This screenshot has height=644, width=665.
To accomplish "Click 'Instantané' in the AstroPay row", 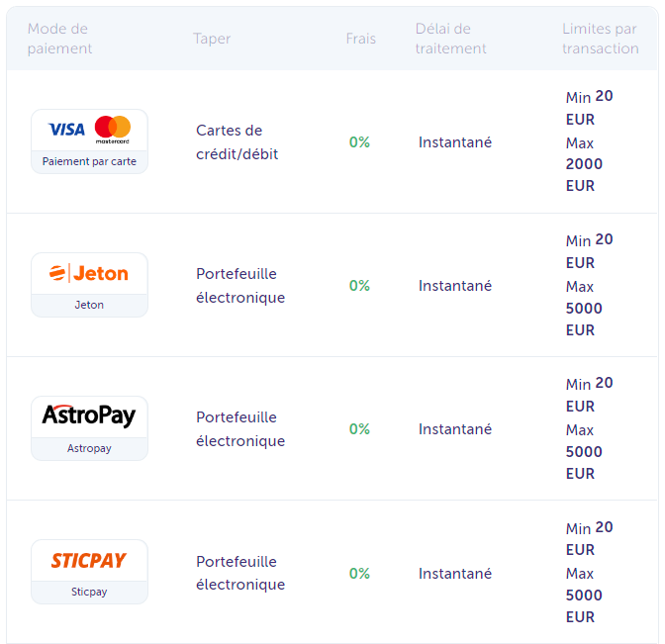I will click(x=455, y=429).
